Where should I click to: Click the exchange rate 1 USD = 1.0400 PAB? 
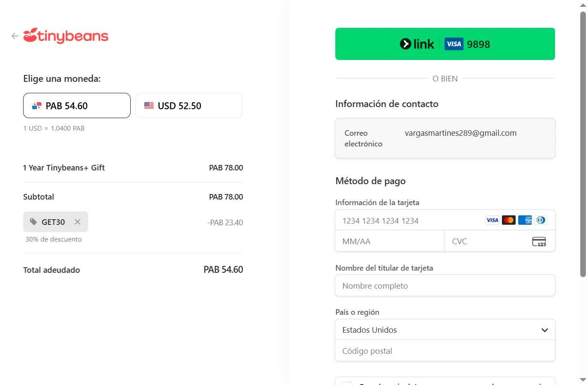54,128
